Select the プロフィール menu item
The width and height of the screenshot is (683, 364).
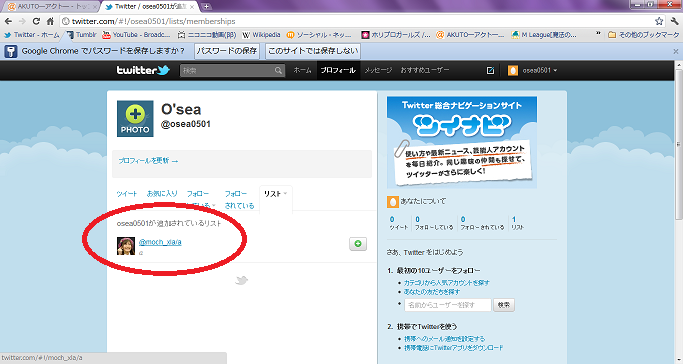[x=338, y=70]
